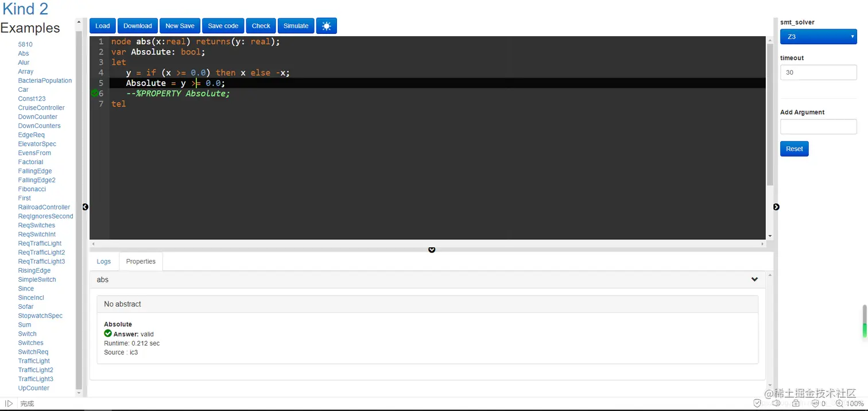Click the green check marker on line 6
The image size is (868, 411).
click(94, 94)
